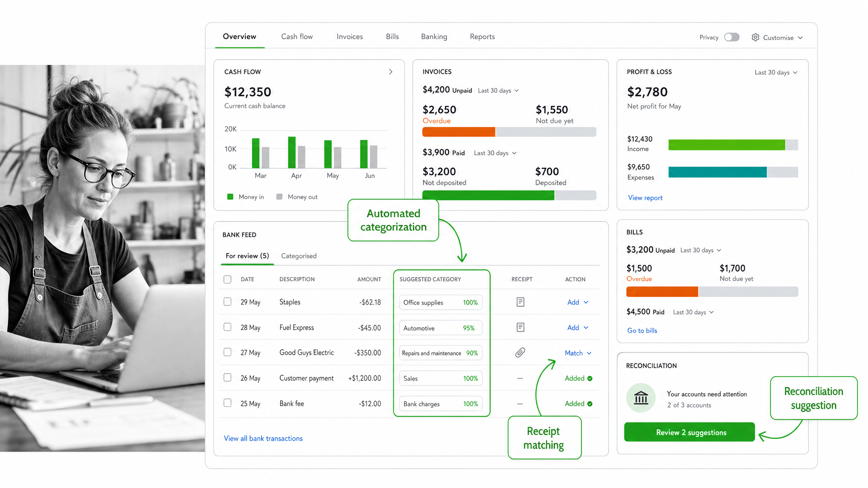Screen dimensions: 868x488
Task: Check the Customer payment transaction checkbox
Action: pos(228,377)
